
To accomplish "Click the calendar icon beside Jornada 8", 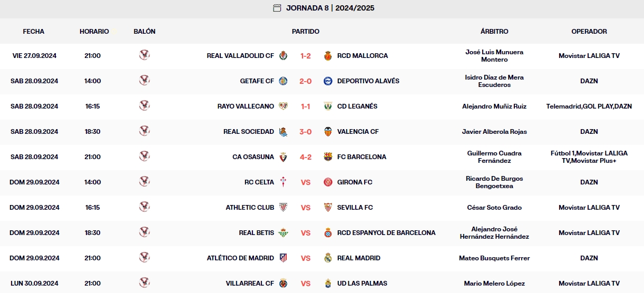I will click(277, 8).
